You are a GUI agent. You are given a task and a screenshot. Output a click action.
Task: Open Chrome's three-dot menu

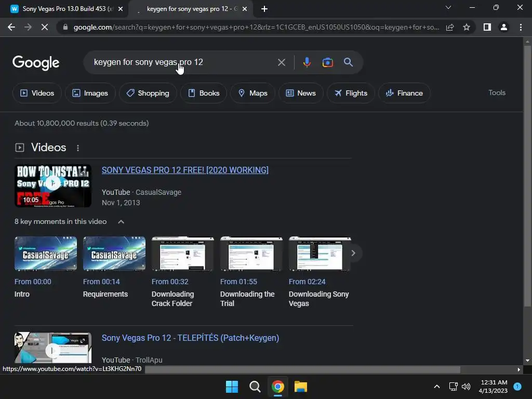pyautogui.click(x=521, y=27)
